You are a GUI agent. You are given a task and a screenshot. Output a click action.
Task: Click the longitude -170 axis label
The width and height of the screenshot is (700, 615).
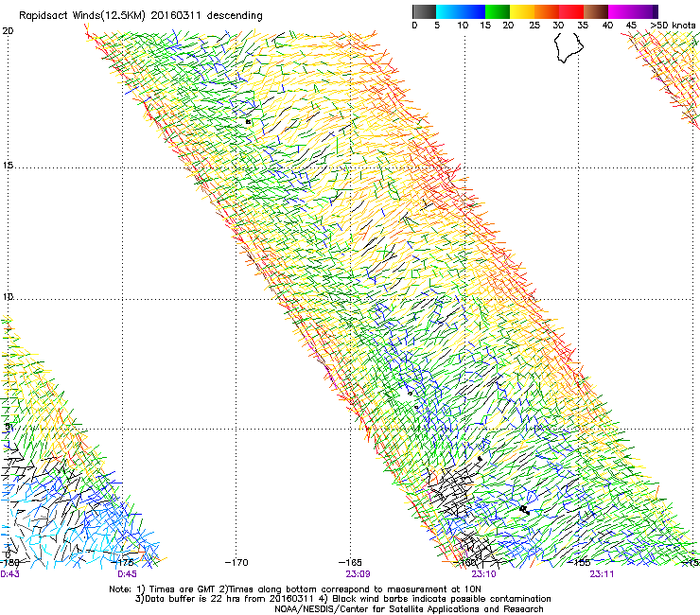tap(236, 562)
